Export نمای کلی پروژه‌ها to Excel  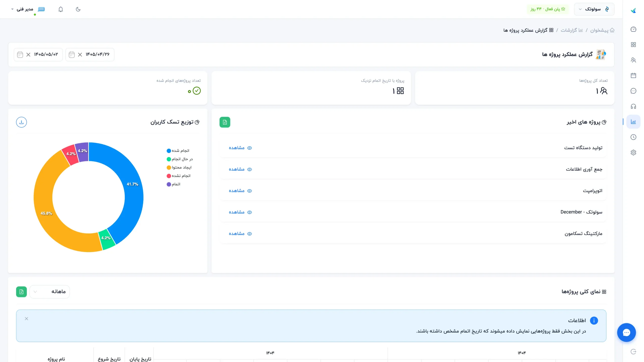click(x=21, y=292)
